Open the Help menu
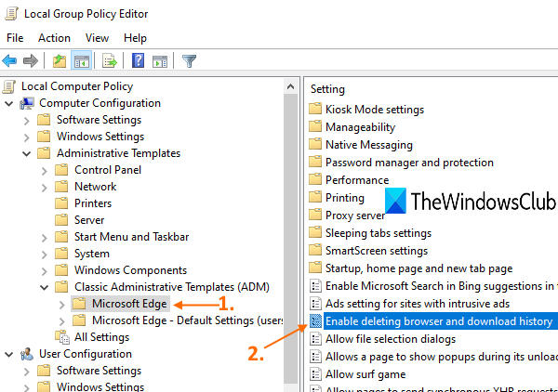 135,38
